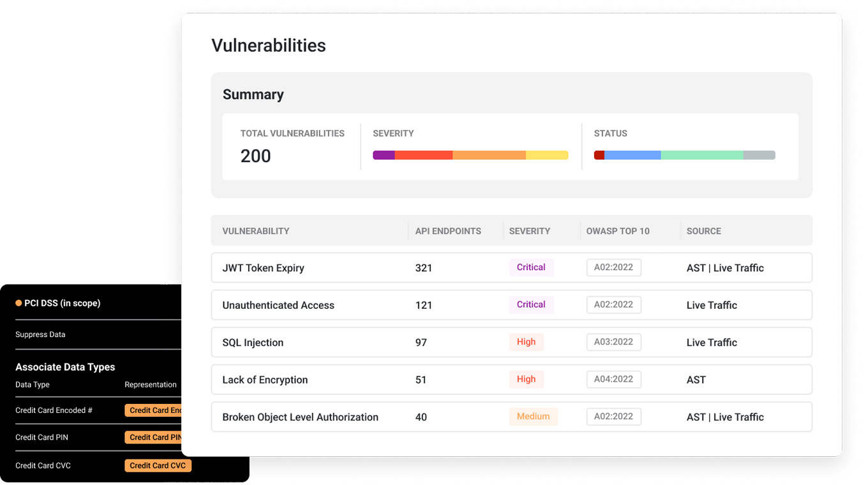Click the purple critical segment of severity bar
Viewport: 868px width, 485px height.
click(384, 155)
